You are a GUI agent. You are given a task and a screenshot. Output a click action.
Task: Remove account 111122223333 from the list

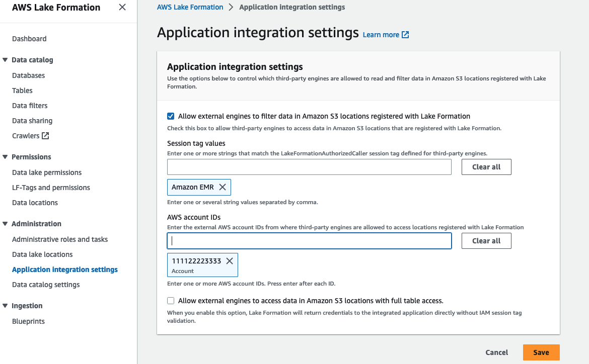[230, 261]
